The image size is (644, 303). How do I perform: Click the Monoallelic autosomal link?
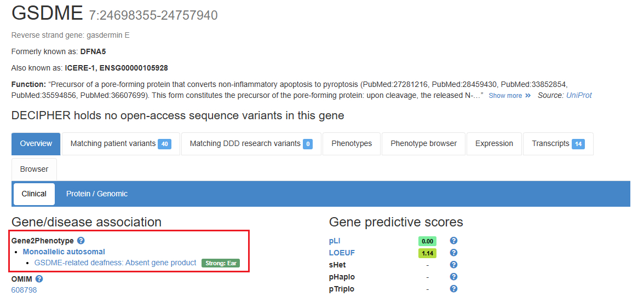click(64, 252)
